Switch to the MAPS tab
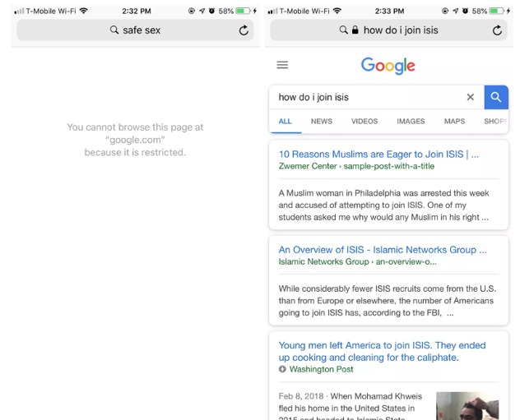Viewport: 520px width, 420px height. 454,121
